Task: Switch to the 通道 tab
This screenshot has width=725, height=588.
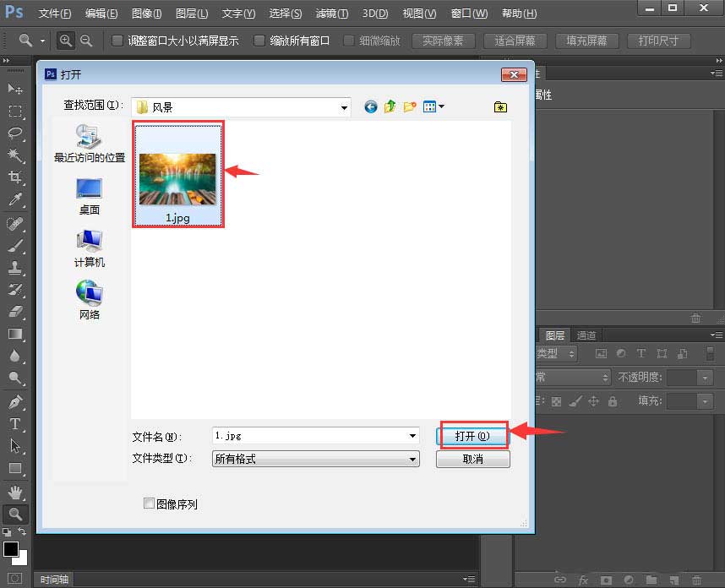Action: tap(586, 335)
